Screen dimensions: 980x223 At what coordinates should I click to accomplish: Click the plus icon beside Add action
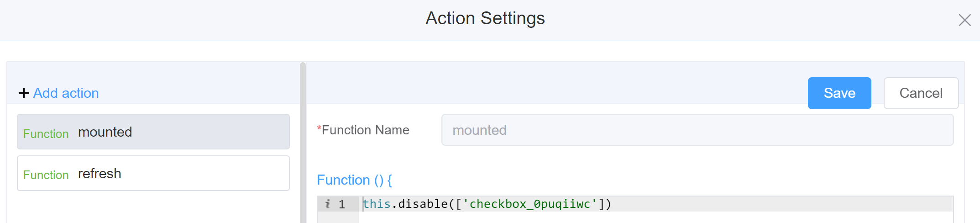[24, 93]
